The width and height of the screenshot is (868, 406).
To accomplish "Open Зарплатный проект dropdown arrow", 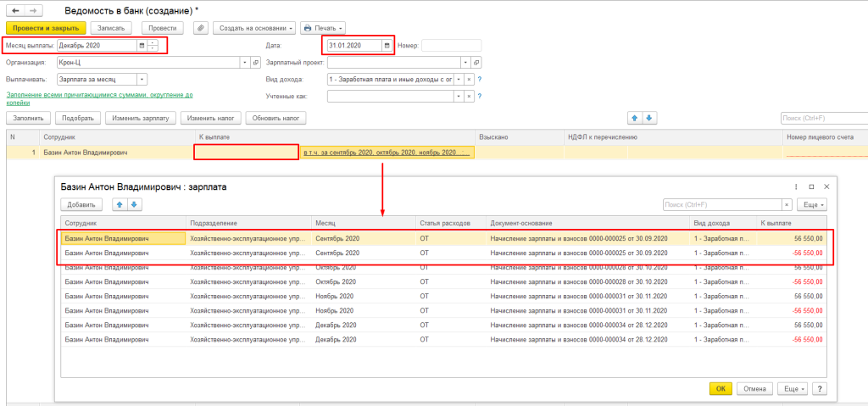I will tap(464, 63).
